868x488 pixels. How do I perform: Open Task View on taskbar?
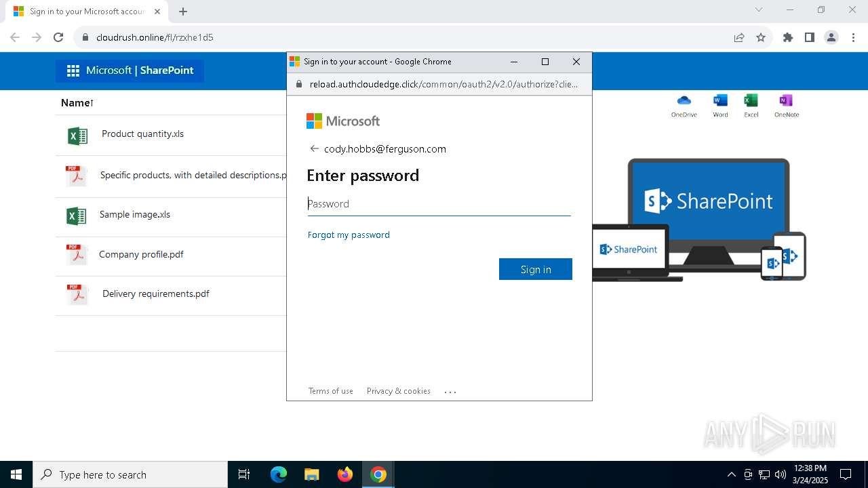[x=244, y=474]
